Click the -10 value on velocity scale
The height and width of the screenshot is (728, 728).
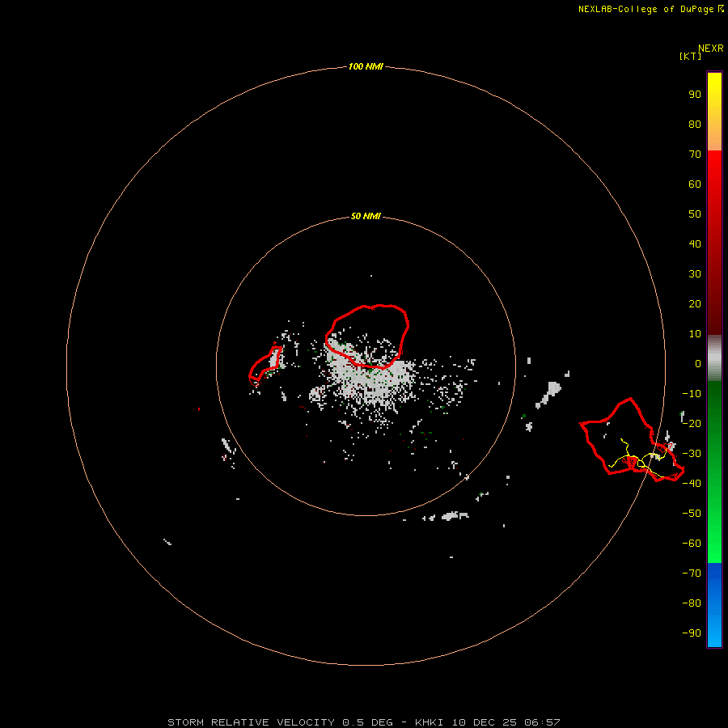point(692,394)
